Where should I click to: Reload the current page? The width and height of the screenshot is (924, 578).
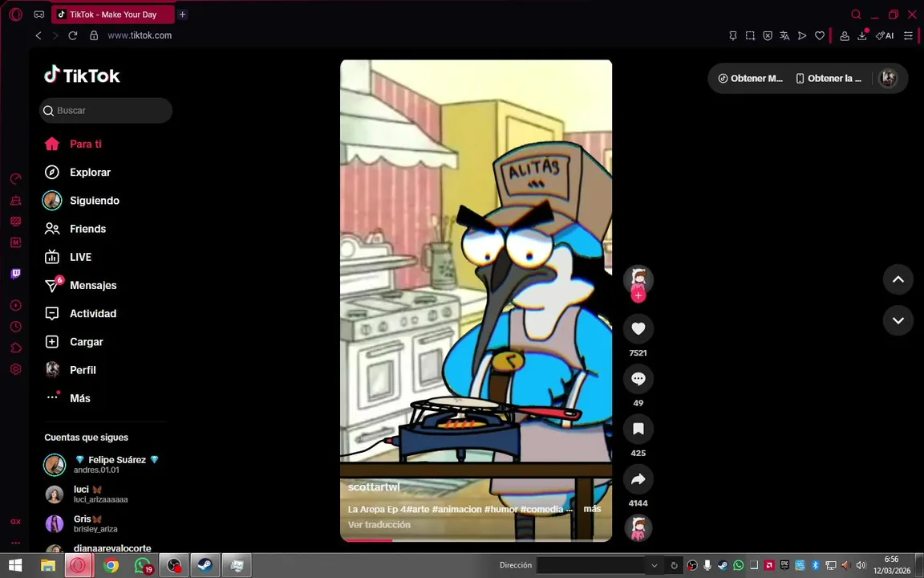(x=73, y=35)
